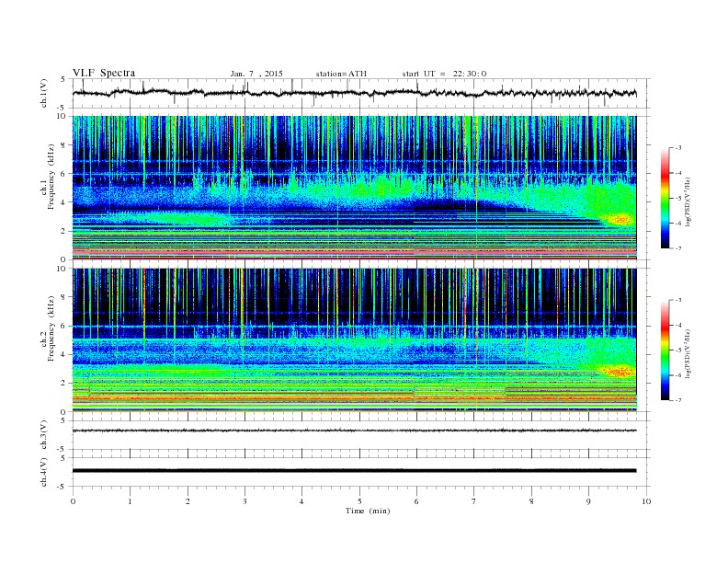This screenshot has width=728, height=563.
Task: Click the "6" kHz tick on ch.2 frequency axis
Action: point(63,326)
